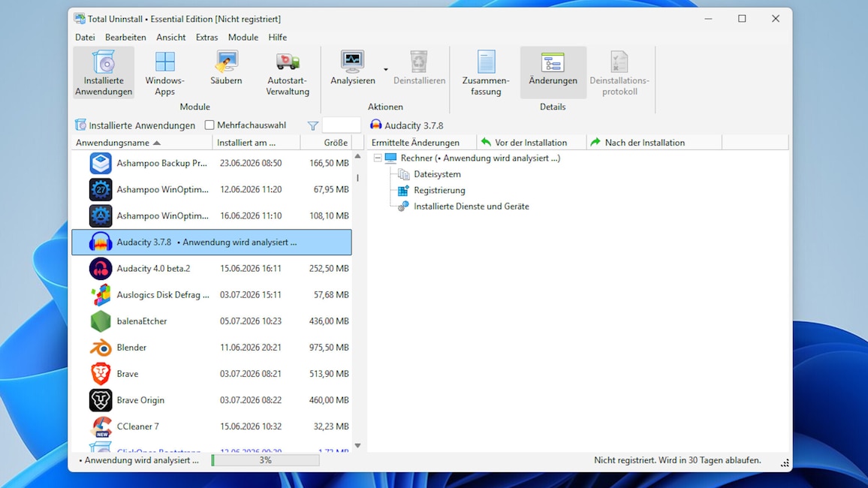Click the Nicht registriert status text
This screenshot has height=488, width=868.
click(x=677, y=460)
